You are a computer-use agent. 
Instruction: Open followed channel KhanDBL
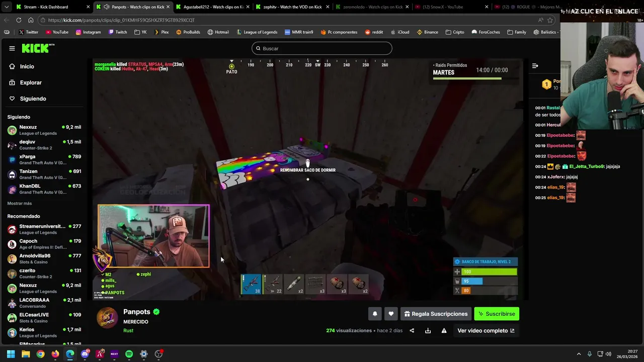[44, 189]
